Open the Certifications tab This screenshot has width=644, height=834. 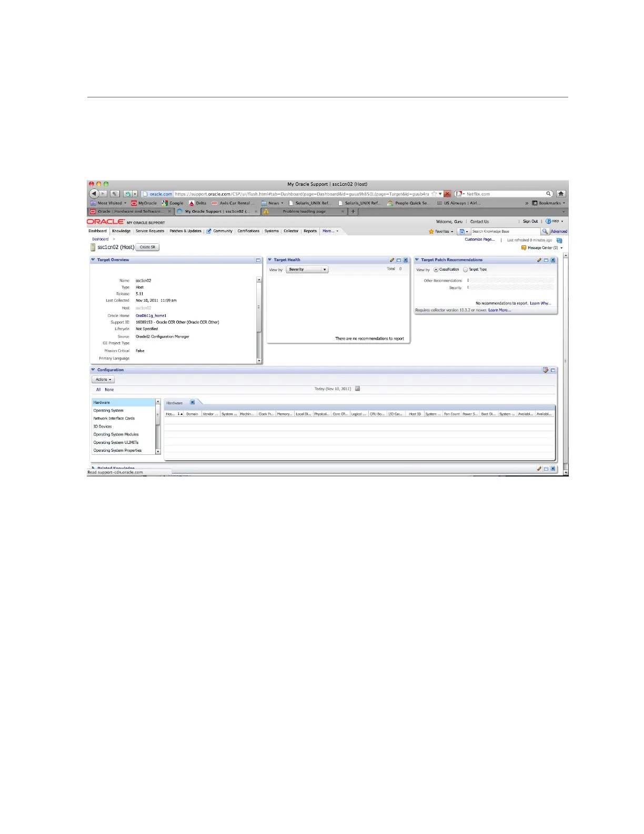pos(248,231)
